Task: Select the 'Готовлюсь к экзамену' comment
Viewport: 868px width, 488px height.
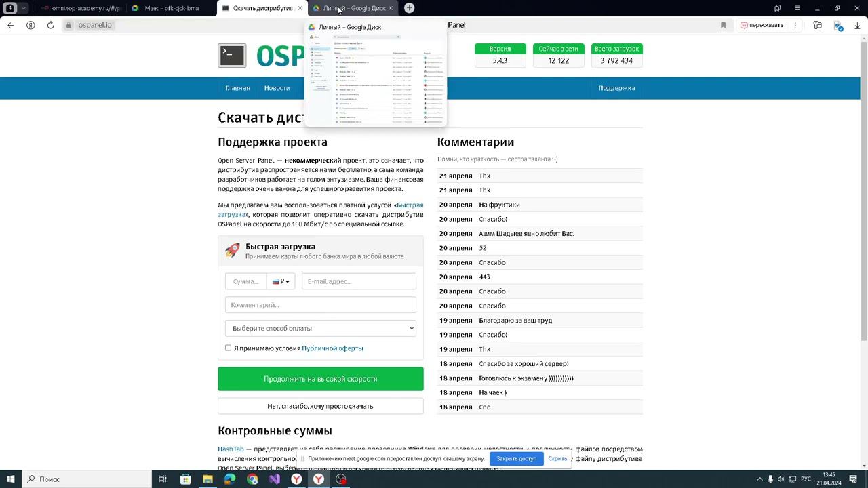Action: pyautogui.click(x=526, y=378)
